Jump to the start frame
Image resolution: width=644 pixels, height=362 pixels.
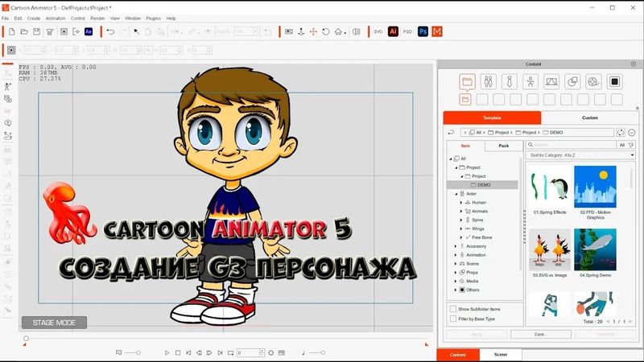188,352
